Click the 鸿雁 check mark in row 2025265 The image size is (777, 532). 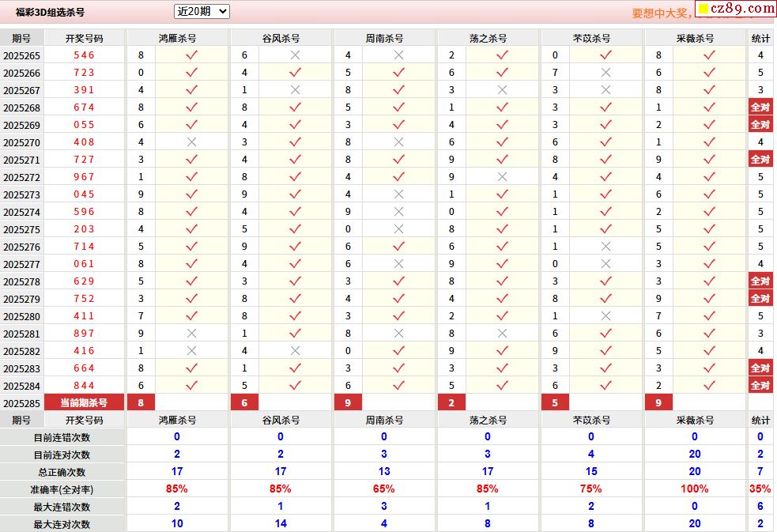pyautogui.click(x=192, y=55)
